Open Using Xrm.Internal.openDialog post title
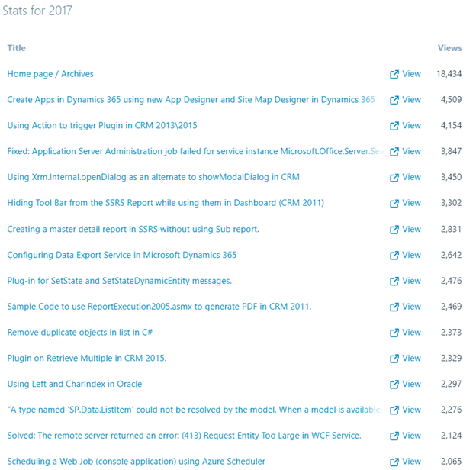Screen dimensions: 476x470 [x=153, y=177]
